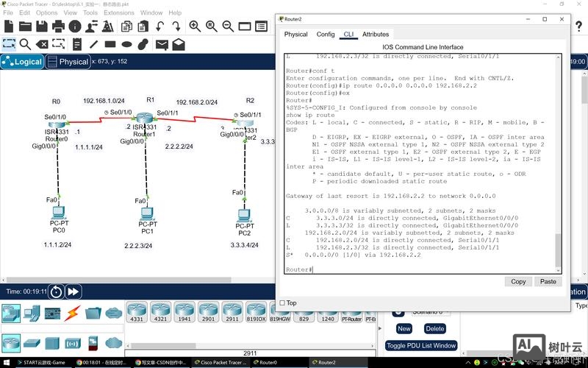Toggle PDU List Window
588x368 pixels.
[421, 345]
